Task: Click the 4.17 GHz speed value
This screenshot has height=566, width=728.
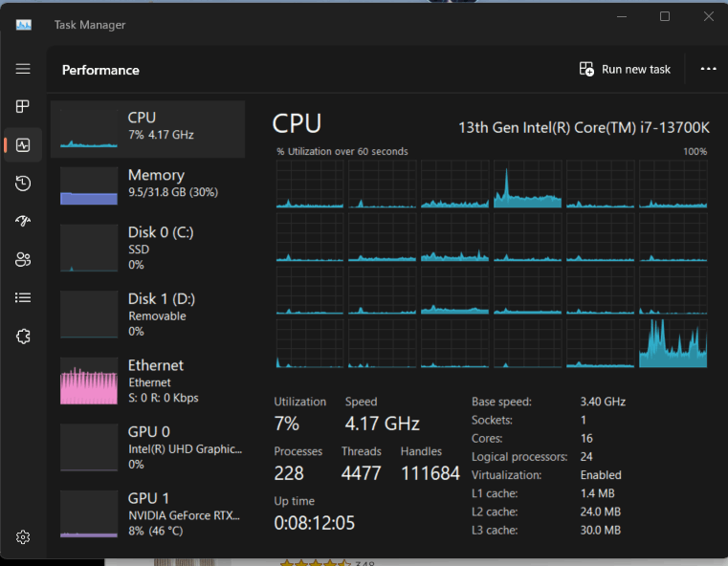Action: pyautogui.click(x=382, y=424)
